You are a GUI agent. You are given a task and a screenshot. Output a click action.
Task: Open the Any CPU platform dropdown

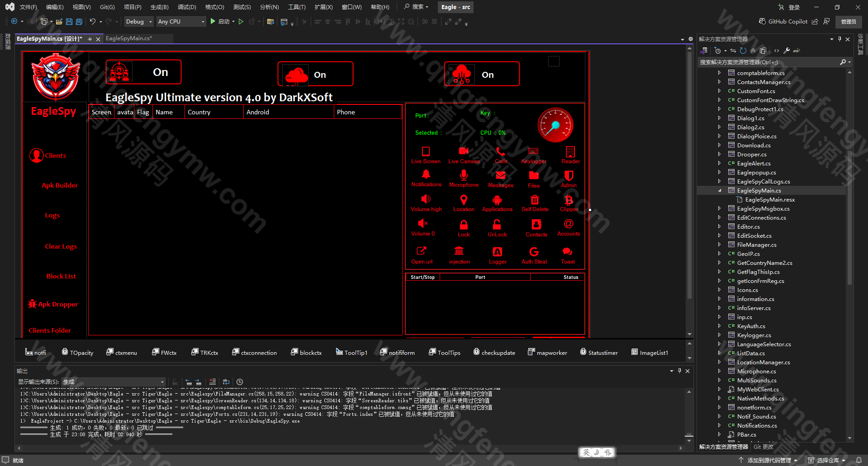pos(181,22)
